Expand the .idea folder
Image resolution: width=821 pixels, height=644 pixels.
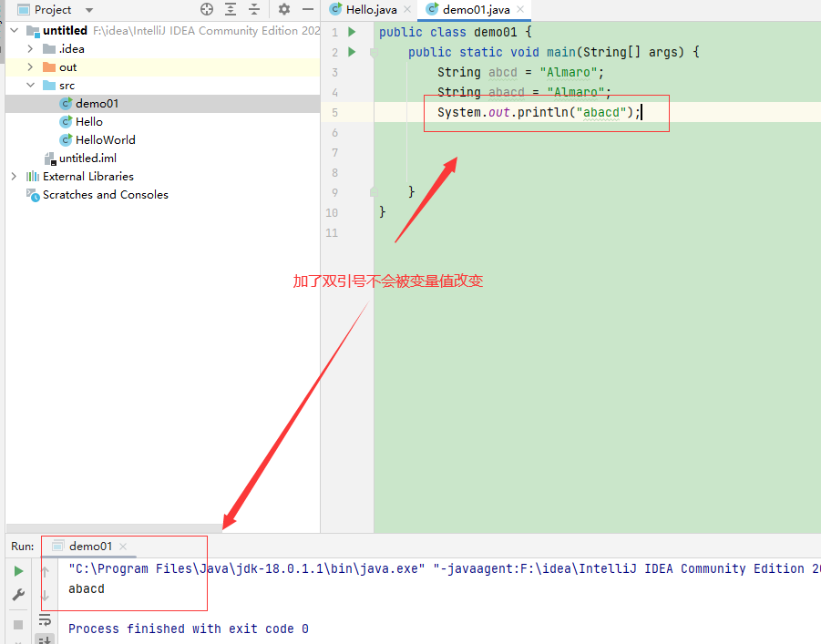point(30,48)
